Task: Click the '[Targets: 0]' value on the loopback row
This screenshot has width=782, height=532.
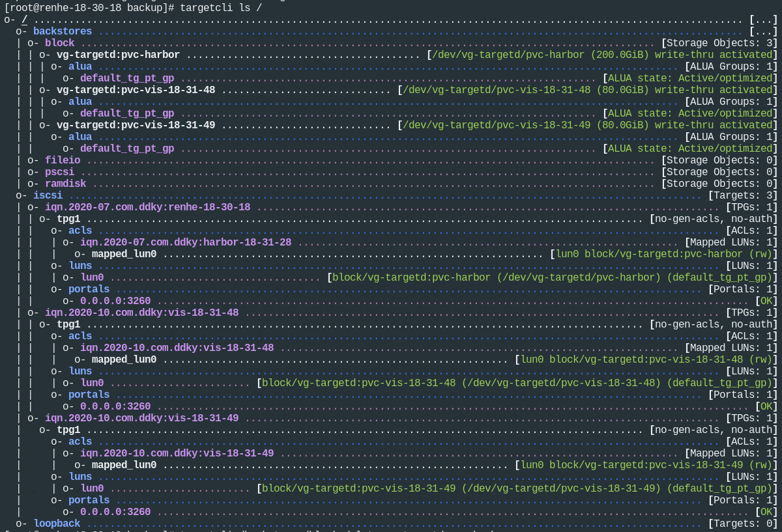Action: pyautogui.click(x=743, y=524)
